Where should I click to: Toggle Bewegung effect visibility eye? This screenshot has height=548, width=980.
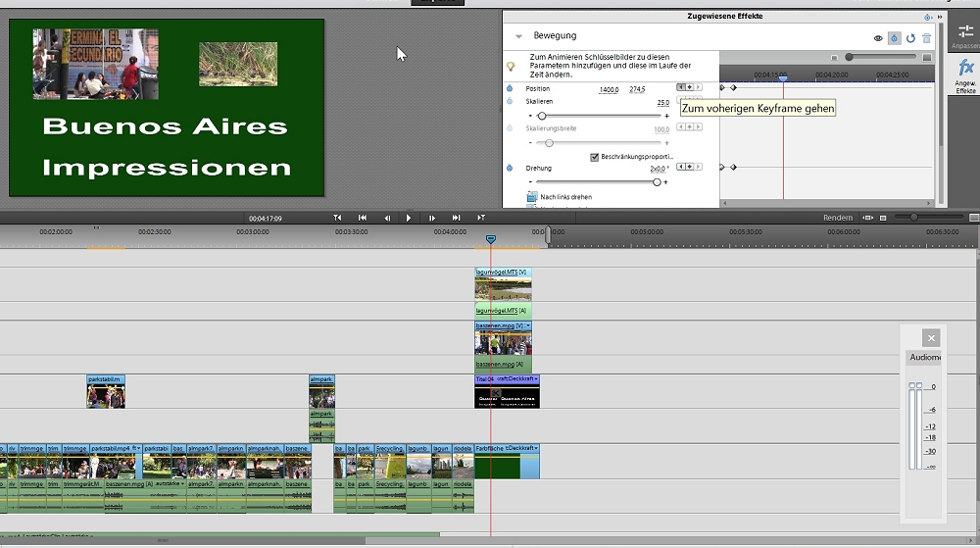pyautogui.click(x=878, y=39)
